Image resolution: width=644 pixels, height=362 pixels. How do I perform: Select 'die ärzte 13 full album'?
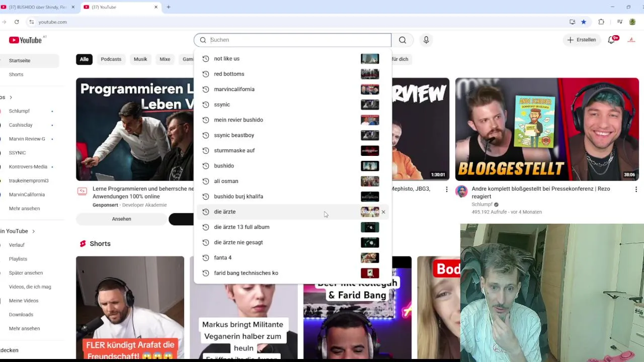coord(292,227)
